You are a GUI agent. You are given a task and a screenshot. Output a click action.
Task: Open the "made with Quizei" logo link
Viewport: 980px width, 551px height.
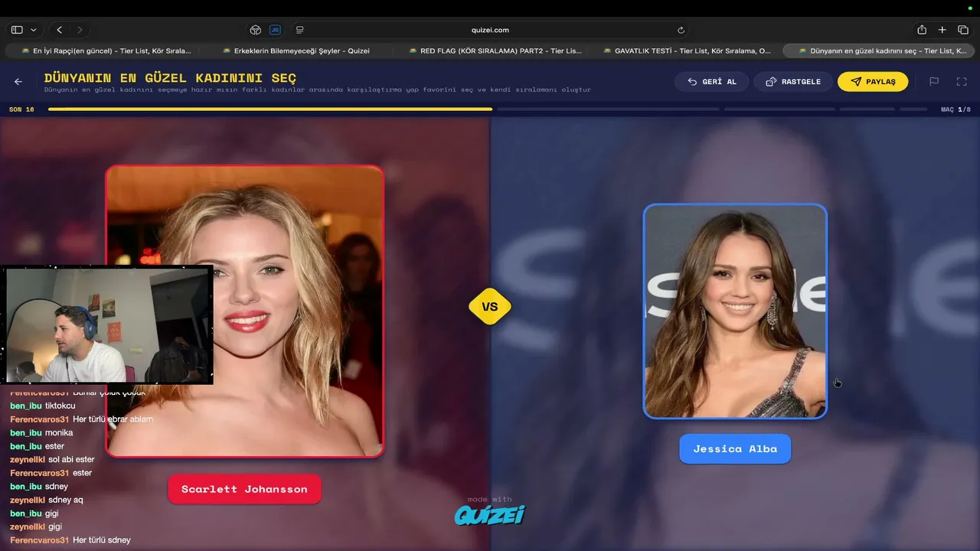490,510
